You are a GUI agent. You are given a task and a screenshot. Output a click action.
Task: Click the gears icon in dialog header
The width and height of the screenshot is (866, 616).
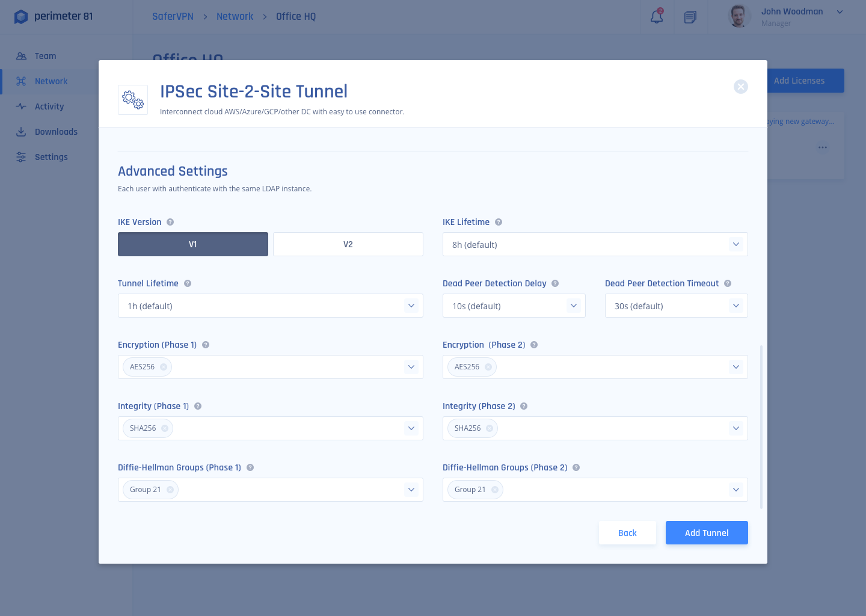(133, 100)
